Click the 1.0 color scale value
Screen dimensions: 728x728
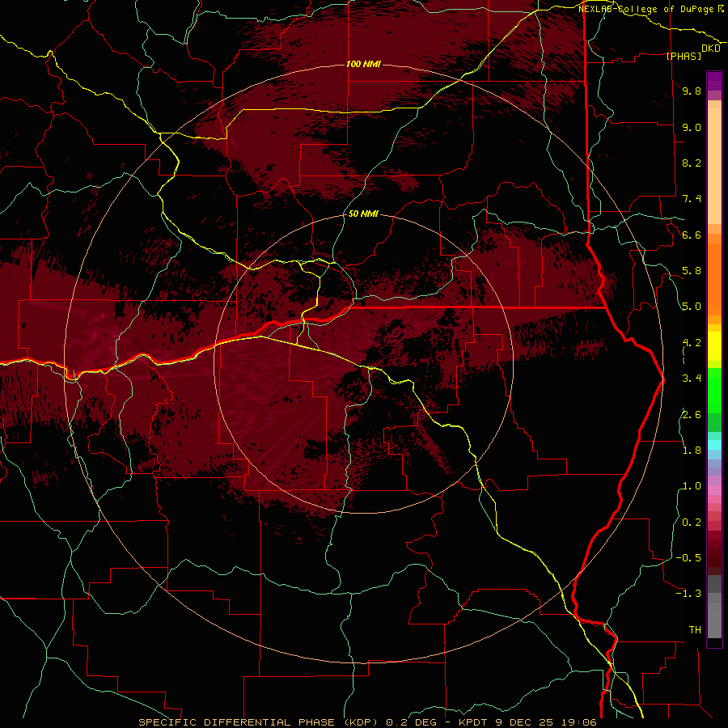pos(692,486)
